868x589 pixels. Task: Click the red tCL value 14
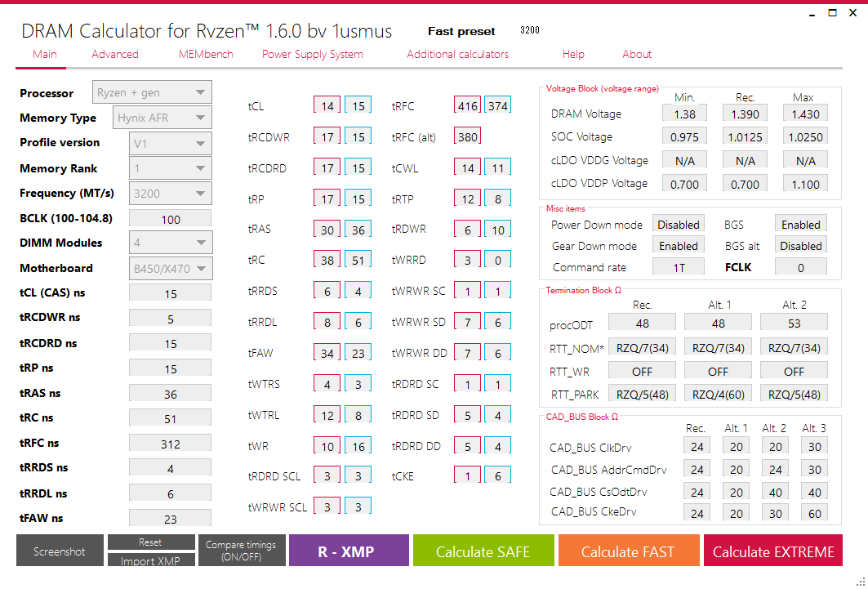click(x=327, y=105)
